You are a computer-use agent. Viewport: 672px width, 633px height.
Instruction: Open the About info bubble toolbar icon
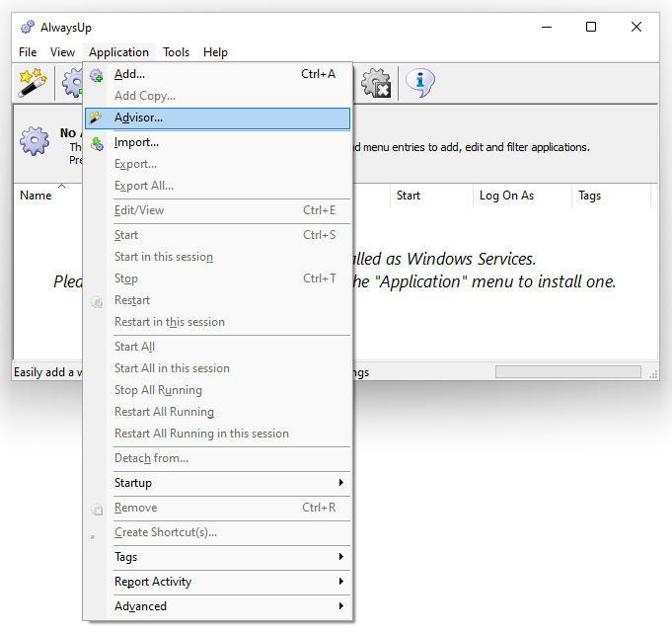coord(420,82)
